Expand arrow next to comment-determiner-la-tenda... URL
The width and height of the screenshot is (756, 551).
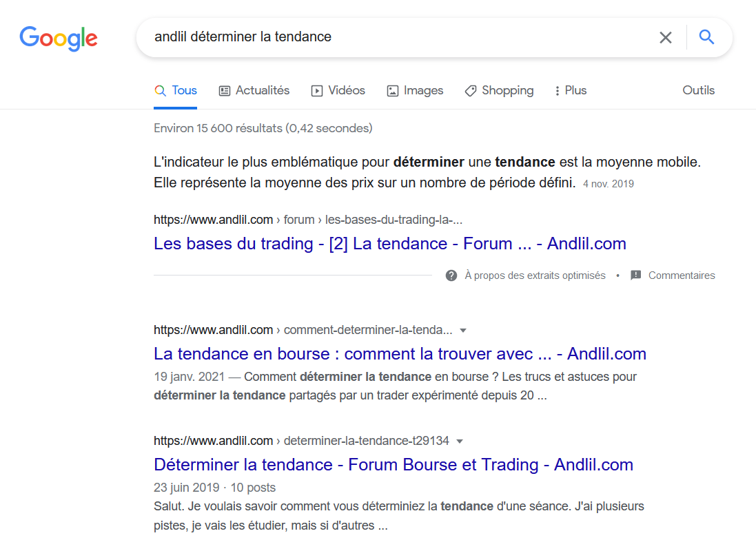(463, 330)
